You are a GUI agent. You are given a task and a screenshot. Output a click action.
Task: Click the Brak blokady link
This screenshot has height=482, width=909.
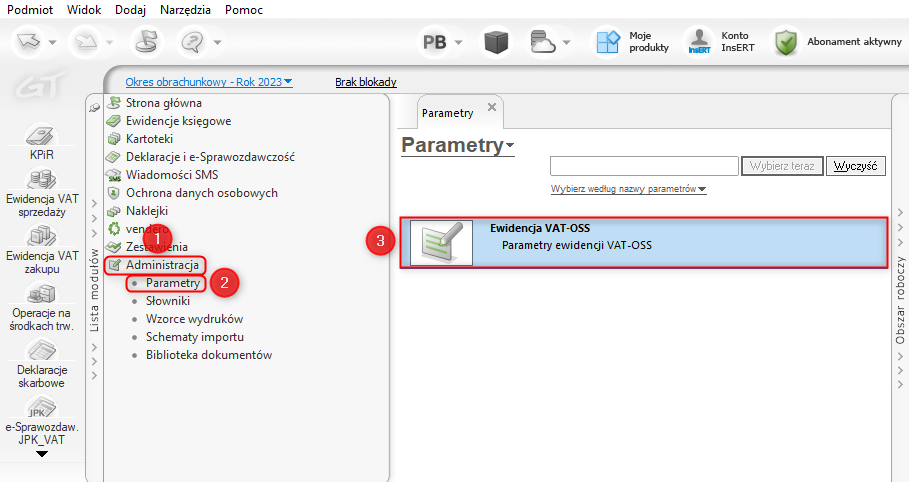365,82
